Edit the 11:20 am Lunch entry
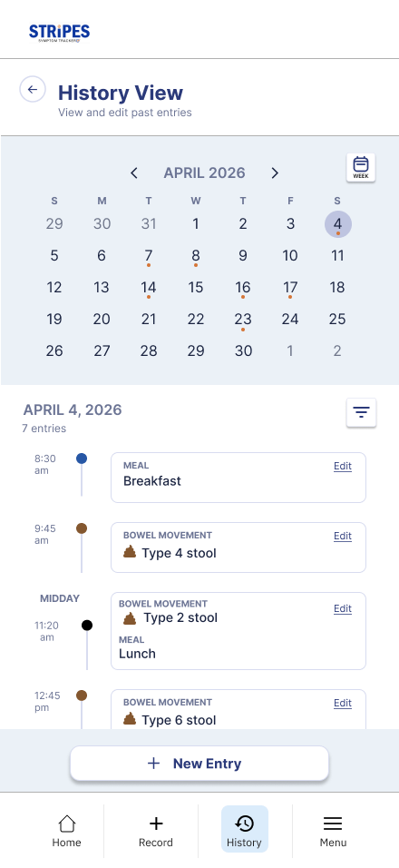The image size is (399, 868). 343,608
